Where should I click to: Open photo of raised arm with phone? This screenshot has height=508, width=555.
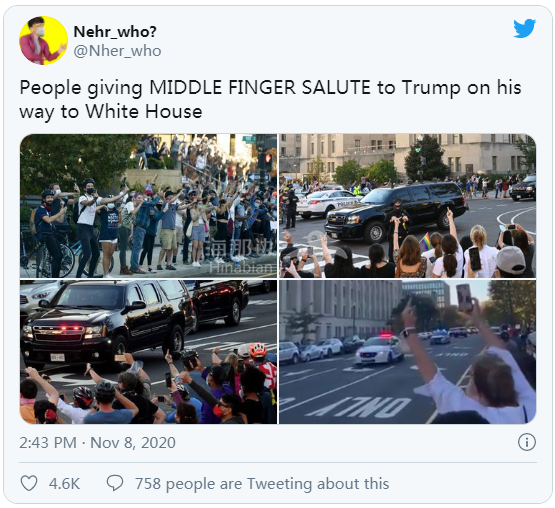point(407,352)
